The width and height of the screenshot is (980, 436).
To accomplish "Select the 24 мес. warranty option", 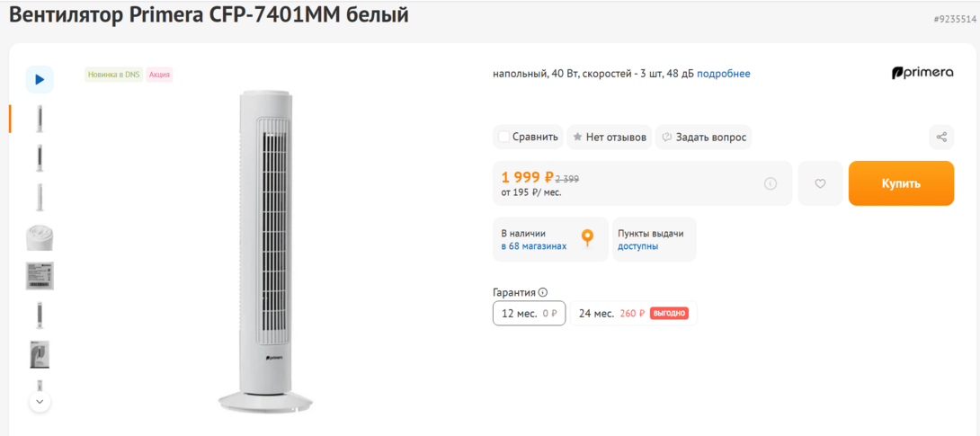I will point(633,314).
